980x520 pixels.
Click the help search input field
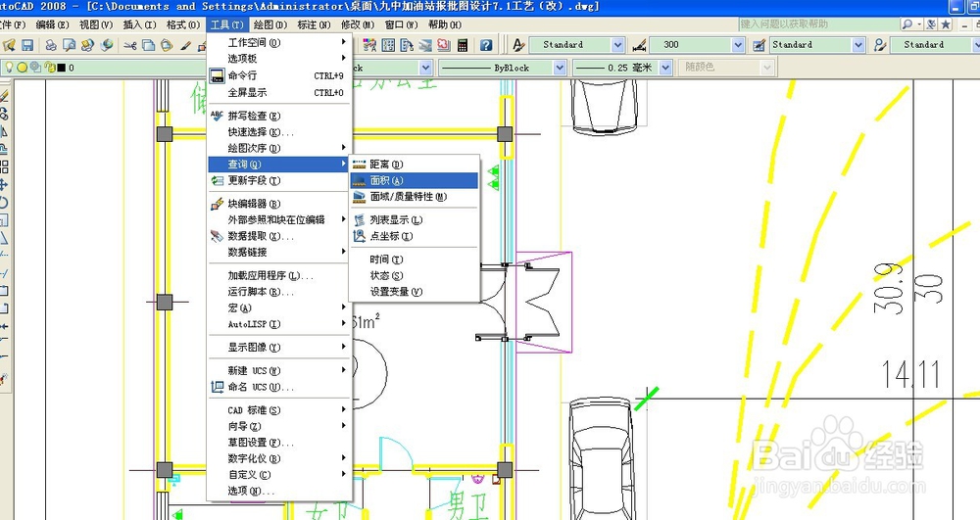click(818, 24)
